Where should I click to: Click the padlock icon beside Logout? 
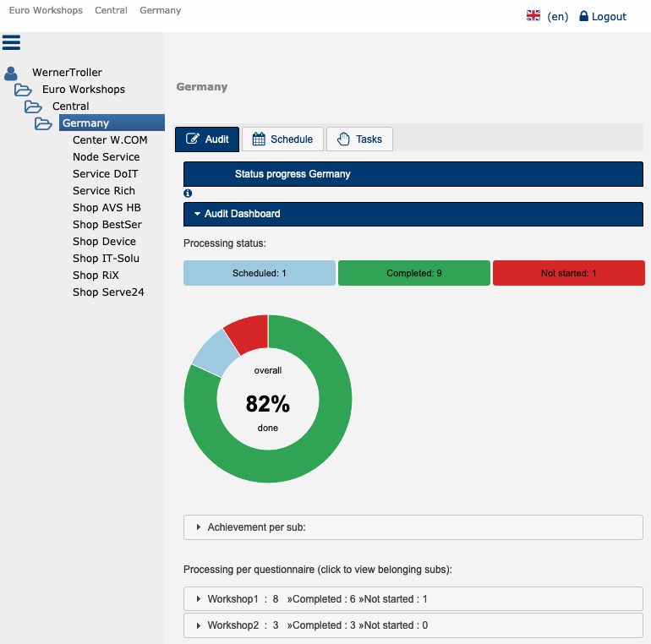pyautogui.click(x=583, y=16)
